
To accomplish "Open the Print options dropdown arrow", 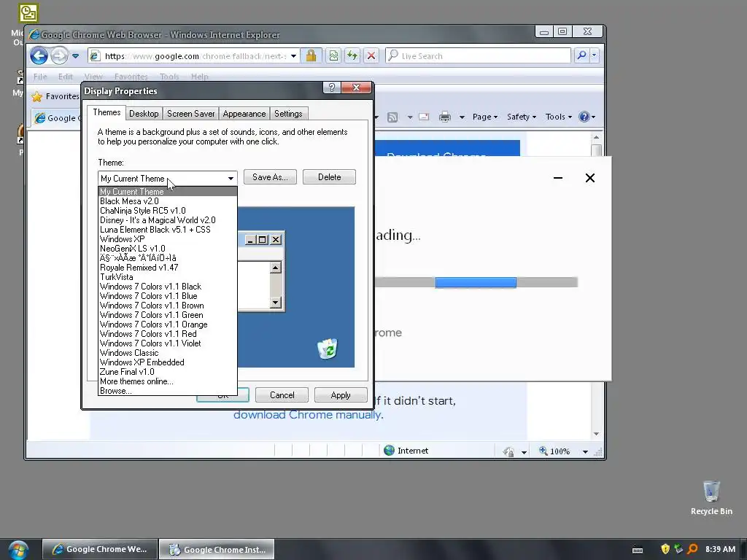I will (462, 117).
